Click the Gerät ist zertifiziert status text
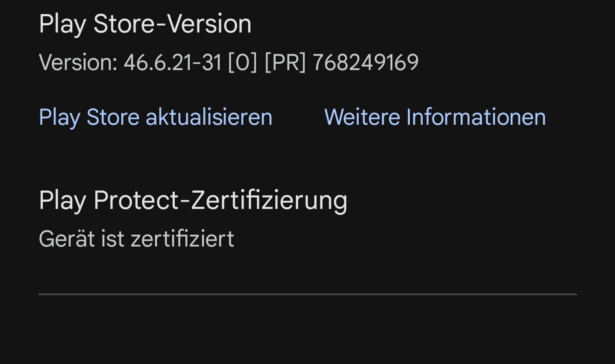 tap(136, 238)
